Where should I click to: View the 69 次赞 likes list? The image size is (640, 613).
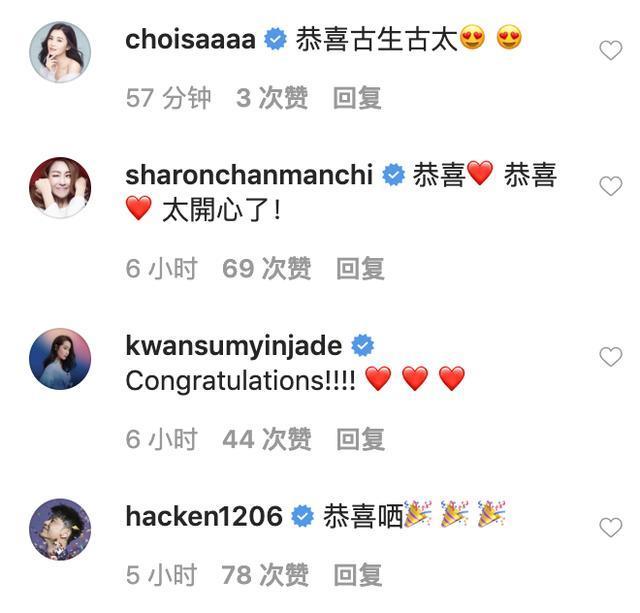pos(267,269)
